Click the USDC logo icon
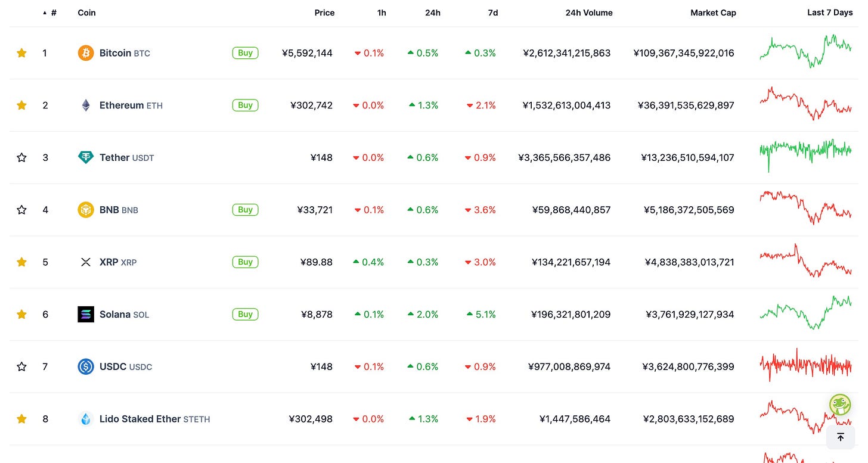Image resolution: width=868 pixels, height=463 pixels. tap(86, 366)
